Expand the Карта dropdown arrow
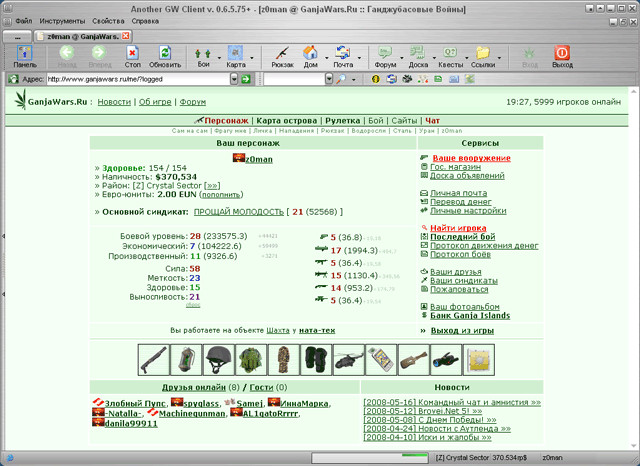The width and height of the screenshot is (640, 466). pyautogui.click(x=252, y=58)
